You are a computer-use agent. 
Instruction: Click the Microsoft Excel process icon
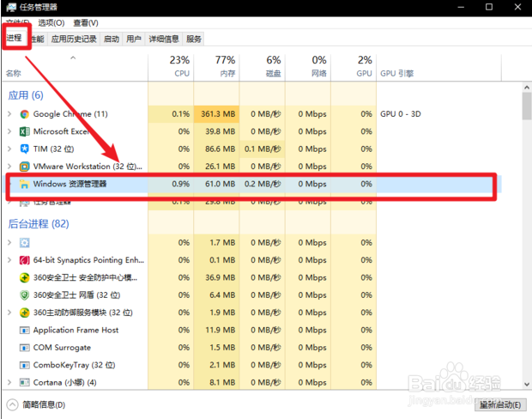tap(24, 131)
